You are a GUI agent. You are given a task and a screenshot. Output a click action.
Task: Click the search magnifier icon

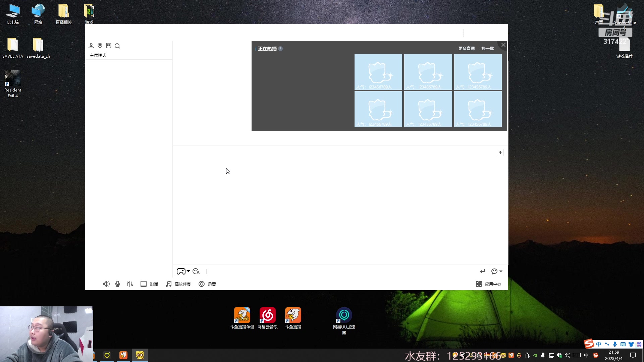(x=117, y=46)
